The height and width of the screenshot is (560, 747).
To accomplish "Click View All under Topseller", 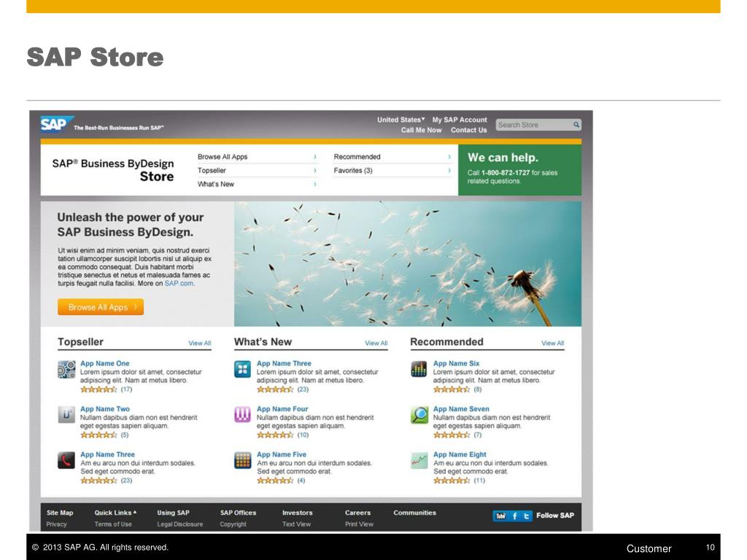I will (200, 343).
